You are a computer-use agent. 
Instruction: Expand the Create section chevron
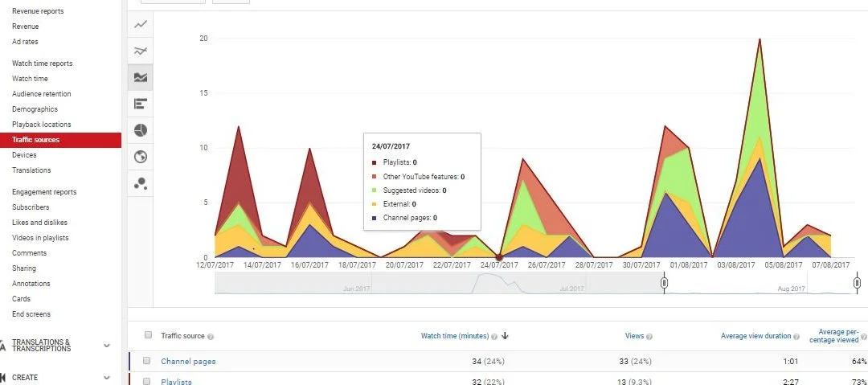[107, 378]
